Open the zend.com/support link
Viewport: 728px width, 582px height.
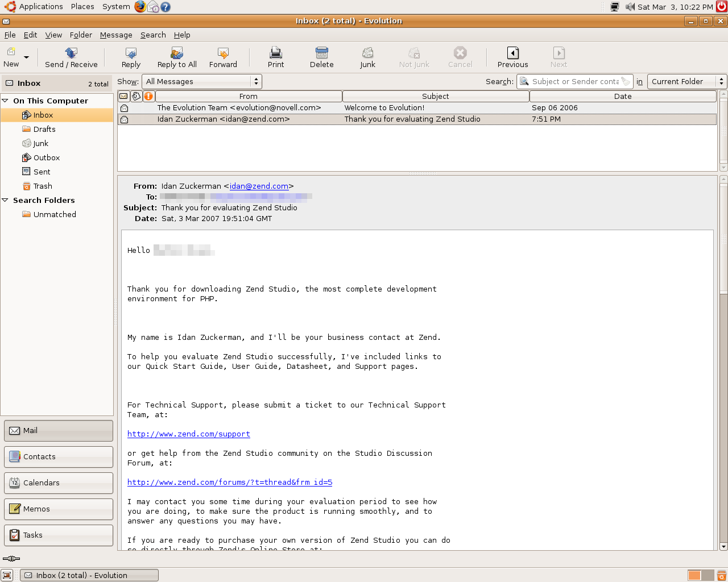click(188, 434)
